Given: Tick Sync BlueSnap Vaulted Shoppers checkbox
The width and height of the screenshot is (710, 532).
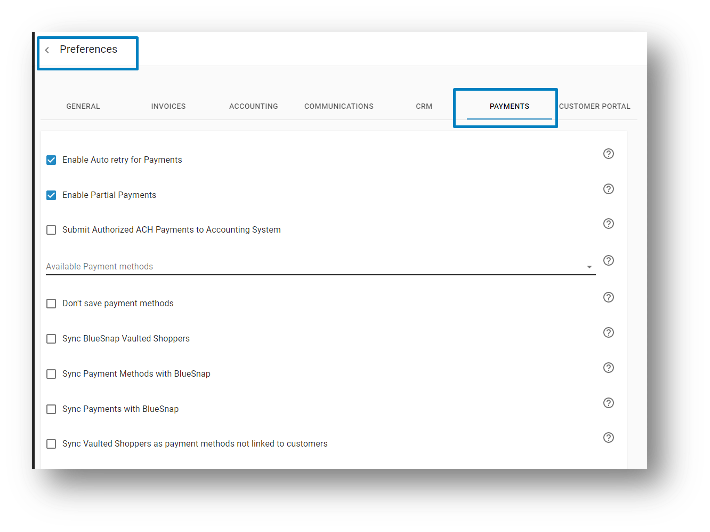Looking at the screenshot, I should [51, 339].
